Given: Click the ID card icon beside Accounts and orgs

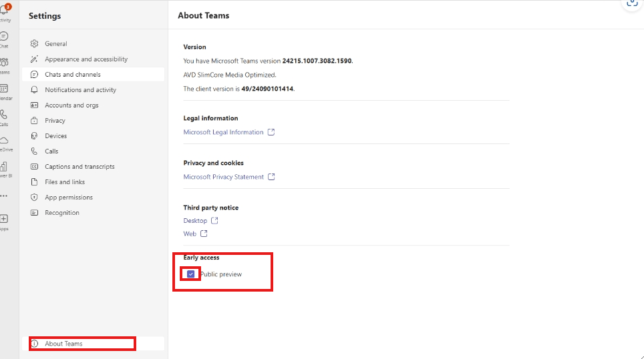Looking at the screenshot, I should click(x=35, y=105).
